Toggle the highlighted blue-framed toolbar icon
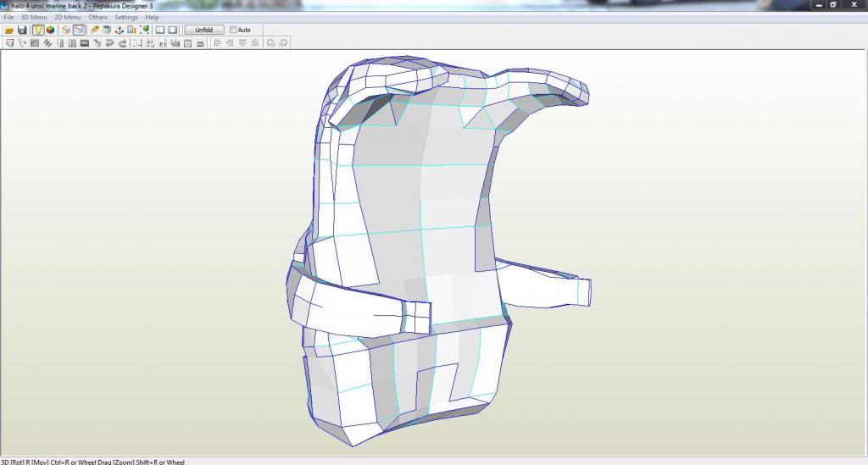868x465 pixels. click(79, 30)
